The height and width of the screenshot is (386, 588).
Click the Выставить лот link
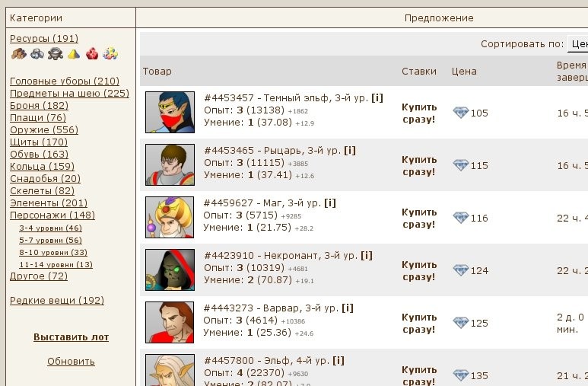click(x=72, y=337)
